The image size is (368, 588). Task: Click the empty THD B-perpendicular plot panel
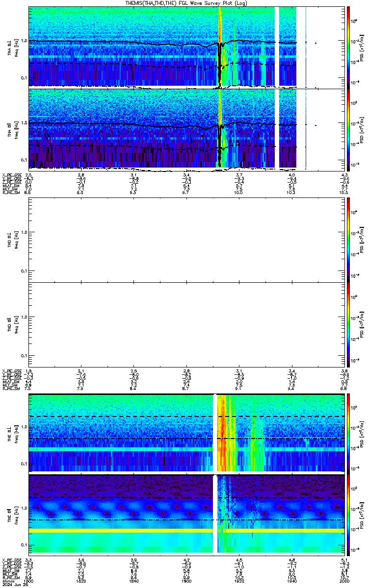pyautogui.click(x=186, y=240)
